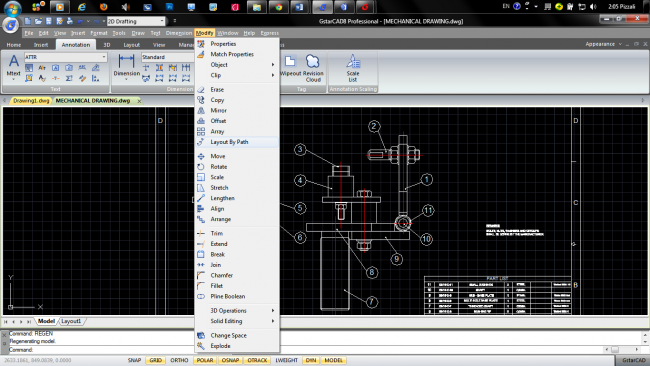The image size is (650, 366).
Task: Click the Rotate command icon
Action: [201, 167]
